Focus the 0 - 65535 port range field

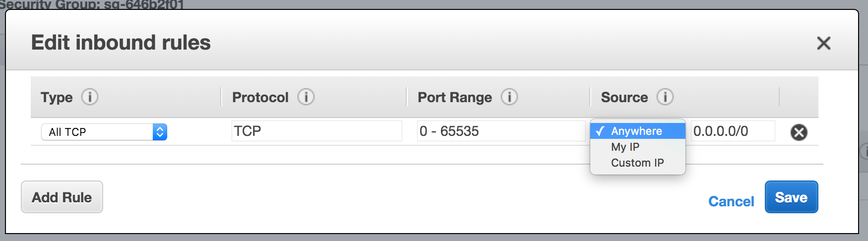(501, 131)
